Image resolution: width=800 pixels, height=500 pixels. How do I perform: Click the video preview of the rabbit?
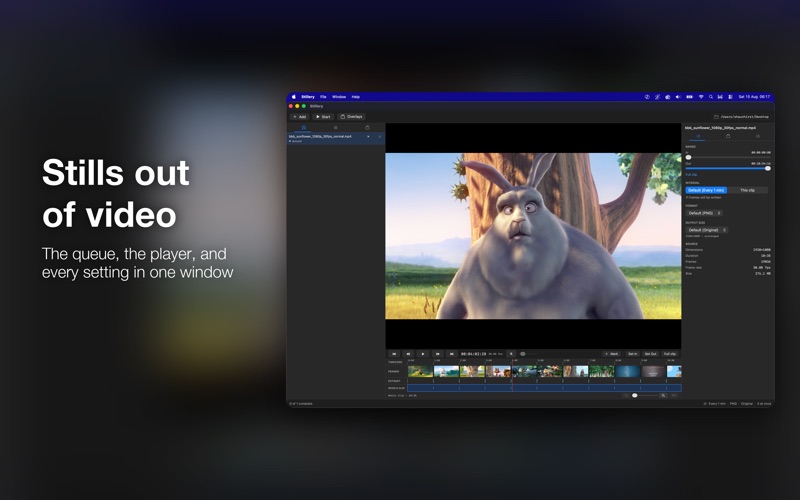[533, 236]
